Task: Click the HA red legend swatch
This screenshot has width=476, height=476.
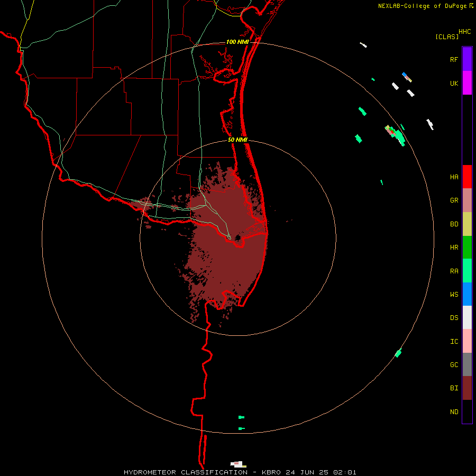Action: pos(467,177)
